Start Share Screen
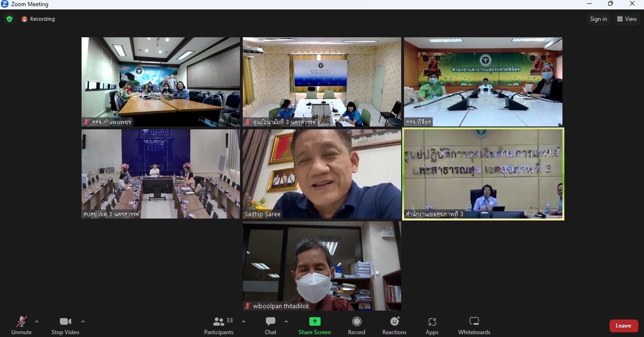 pyautogui.click(x=314, y=325)
